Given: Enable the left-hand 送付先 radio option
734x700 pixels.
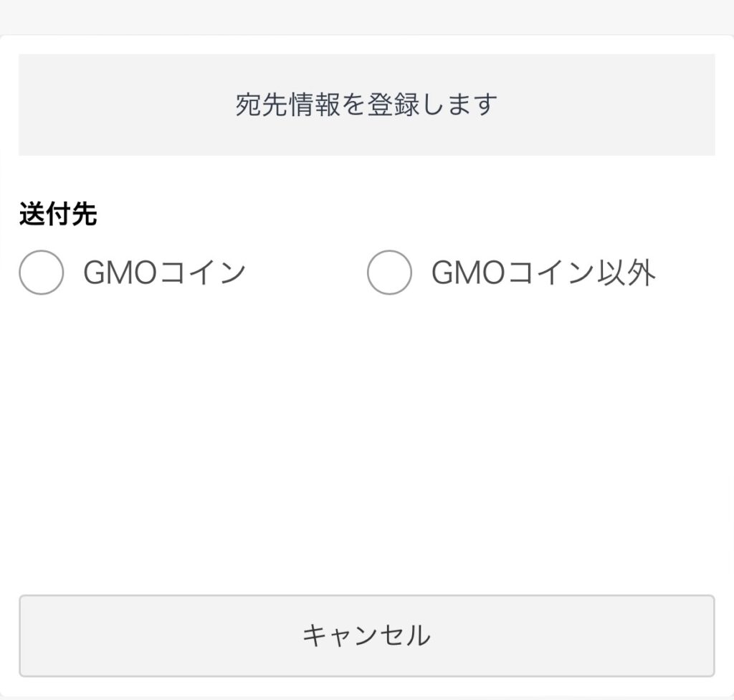Looking at the screenshot, I should [42, 273].
